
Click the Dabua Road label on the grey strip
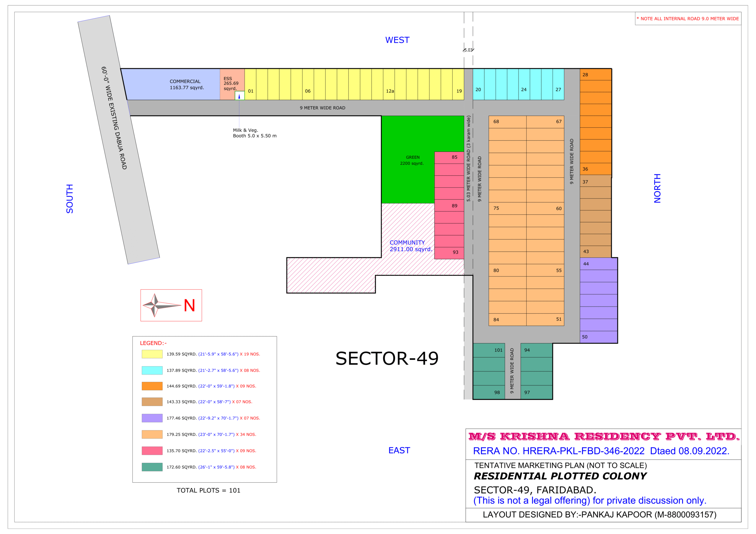[x=114, y=118]
